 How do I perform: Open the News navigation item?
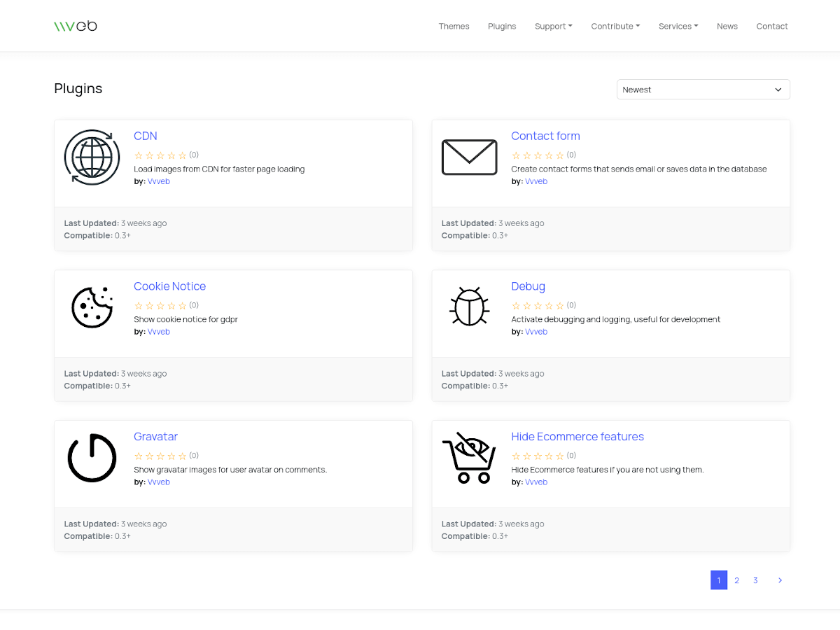727,26
